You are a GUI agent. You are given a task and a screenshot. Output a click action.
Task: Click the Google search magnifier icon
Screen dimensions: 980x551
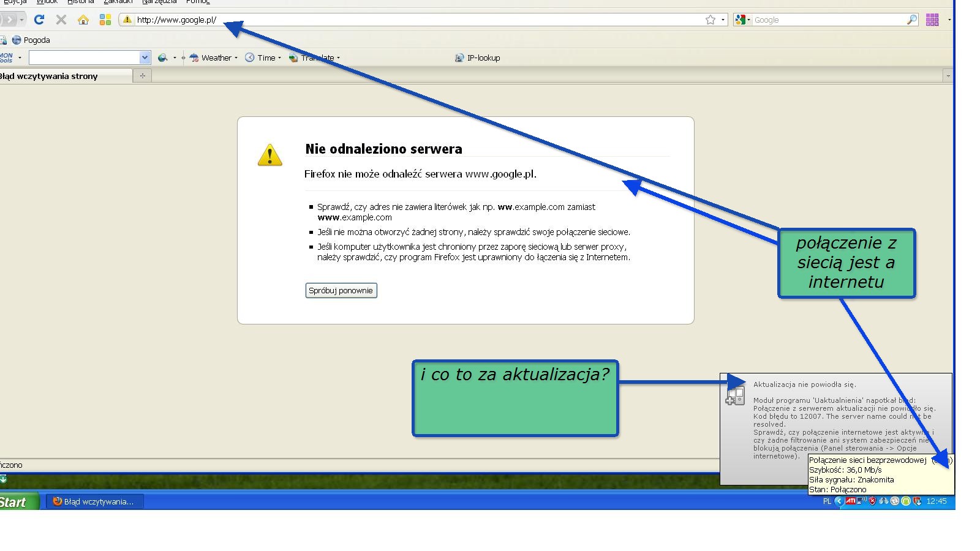[911, 19]
